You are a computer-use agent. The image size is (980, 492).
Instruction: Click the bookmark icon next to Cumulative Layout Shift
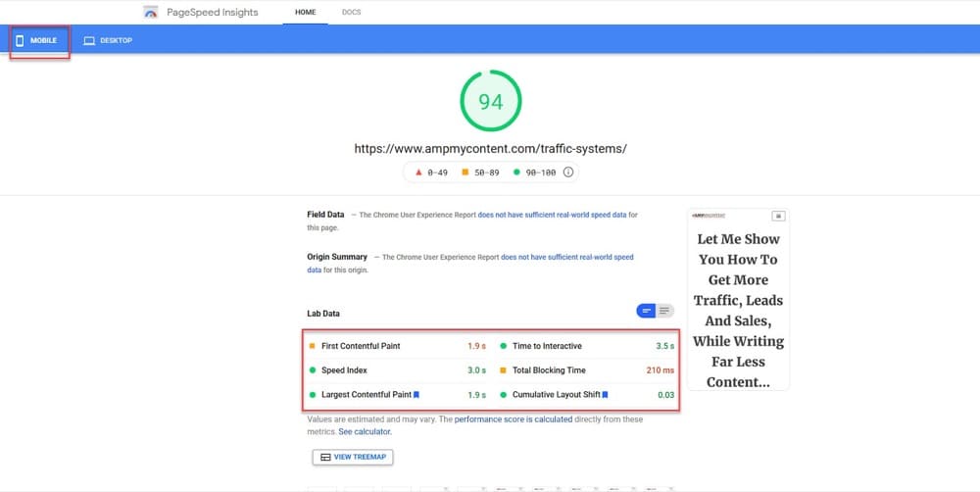click(605, 395)
